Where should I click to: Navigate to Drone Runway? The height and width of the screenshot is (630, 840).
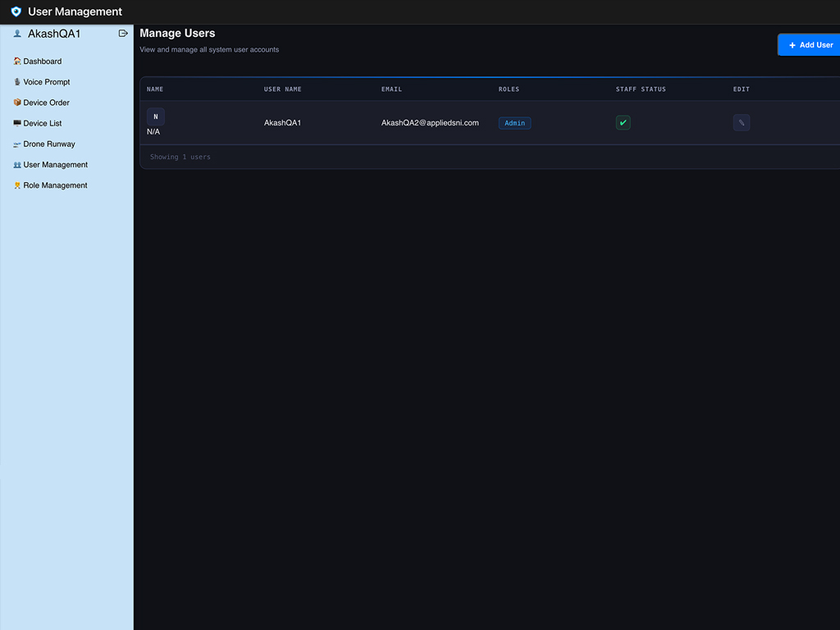coord(48,144)
